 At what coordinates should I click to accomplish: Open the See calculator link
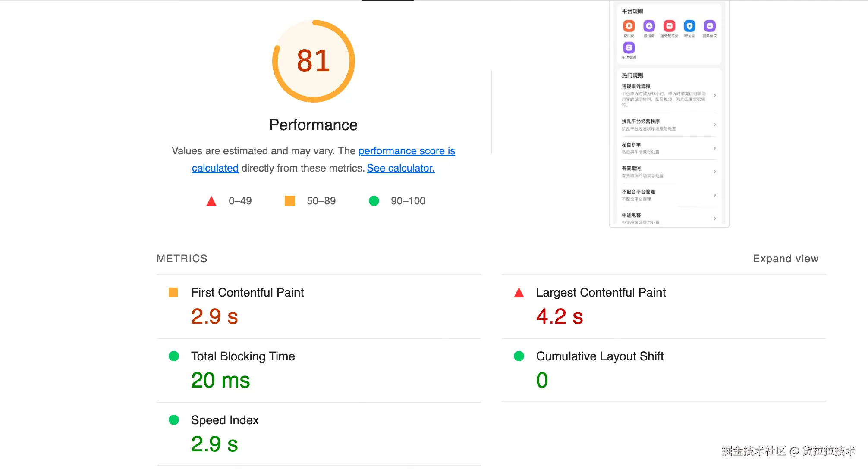(400, 168)
